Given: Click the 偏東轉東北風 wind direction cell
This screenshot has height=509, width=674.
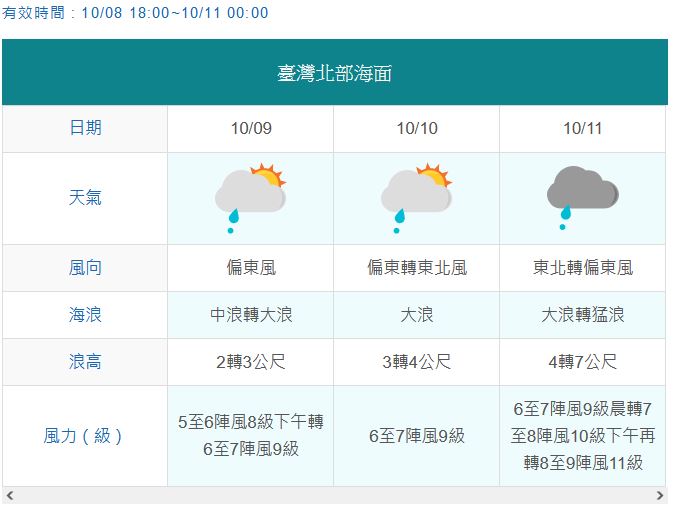Looking at the screenshot, I should (x=417, y=268).
